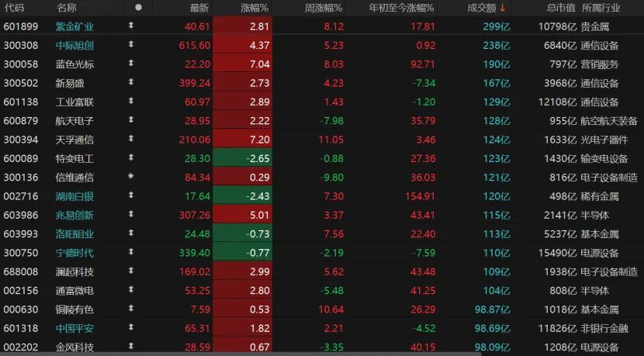Click the marker icon in 中际旭创 row
The height and width of the screenshot is (356, 644).
[131, 44]
